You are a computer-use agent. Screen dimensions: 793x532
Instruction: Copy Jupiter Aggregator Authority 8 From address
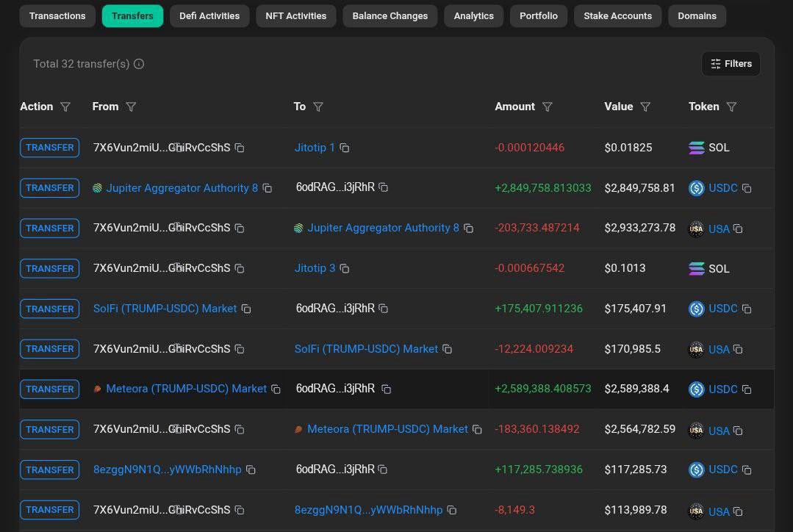268,188
